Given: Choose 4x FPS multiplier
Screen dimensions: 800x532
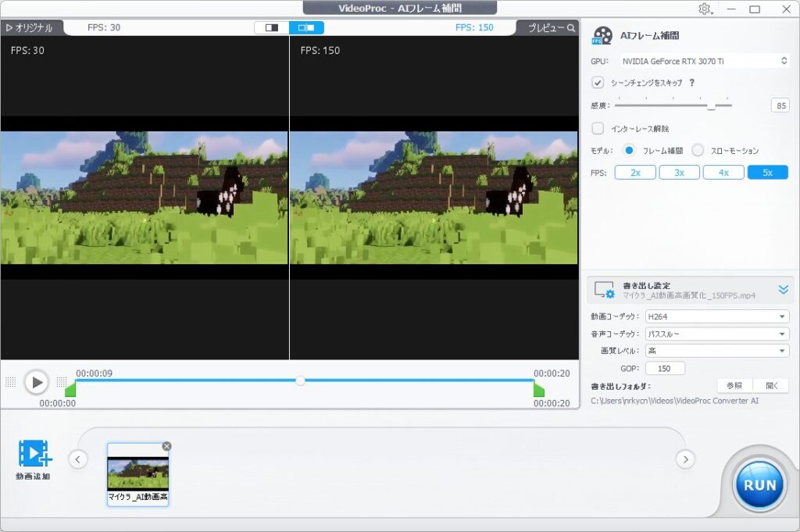Looking at the screenshot, I should (723, 173).
